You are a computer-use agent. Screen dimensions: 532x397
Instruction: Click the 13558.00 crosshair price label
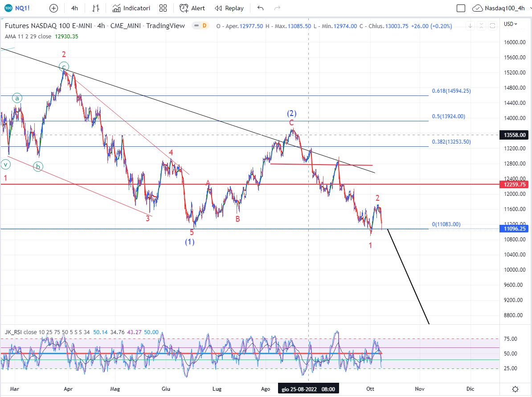pyautogui.click(x=515, y=135)
